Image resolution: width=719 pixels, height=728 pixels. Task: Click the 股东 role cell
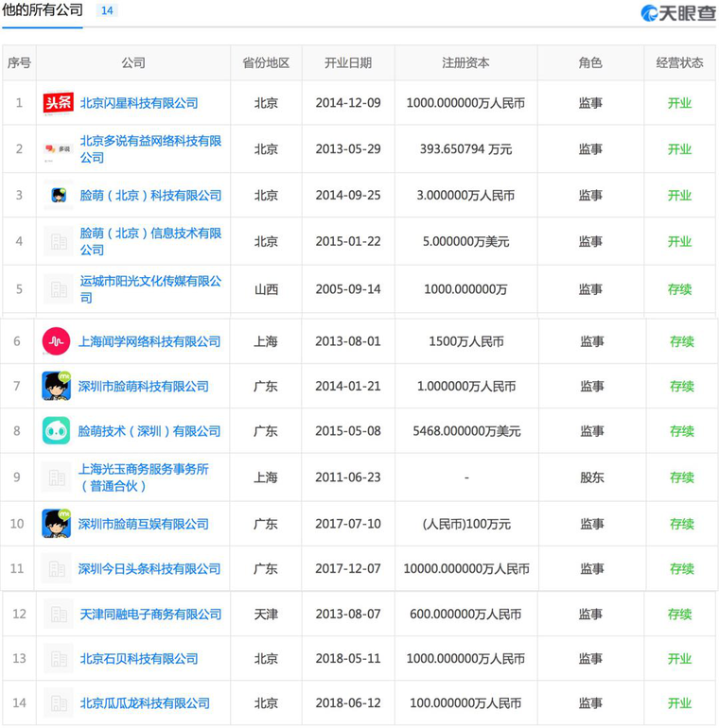pyautogui.click(x=592, y=477)
